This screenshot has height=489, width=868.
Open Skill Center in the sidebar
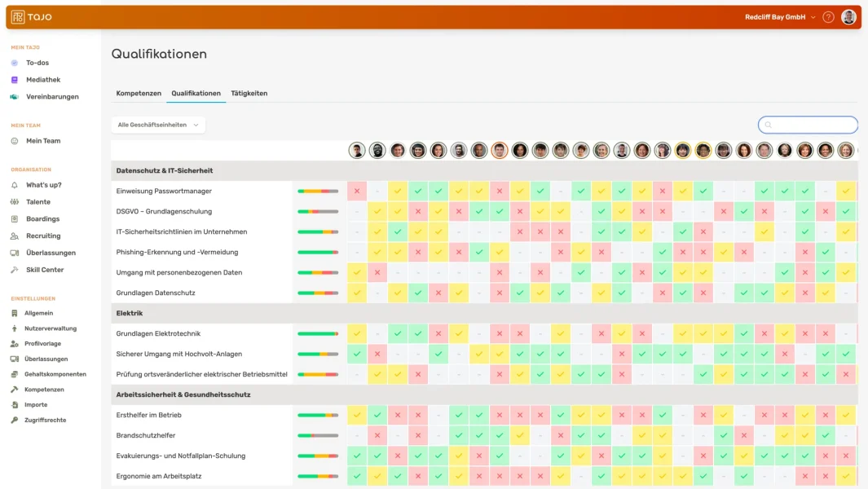pos(45,270)
